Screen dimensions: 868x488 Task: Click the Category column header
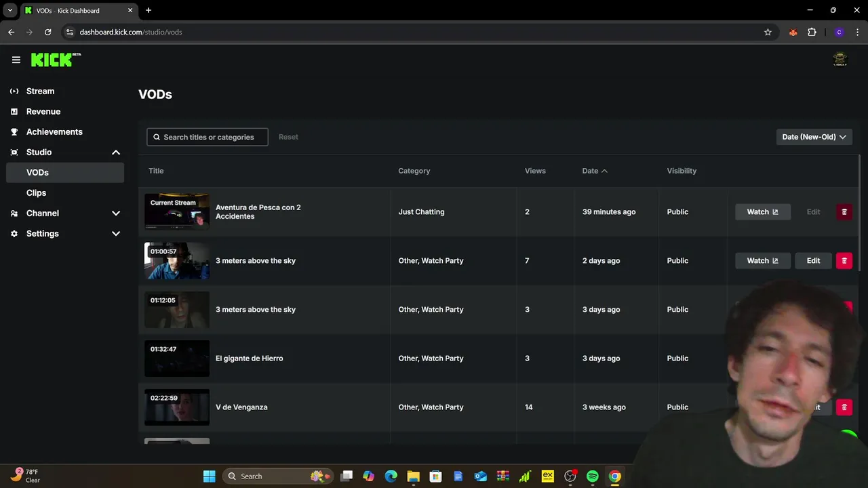pos(414,171)
